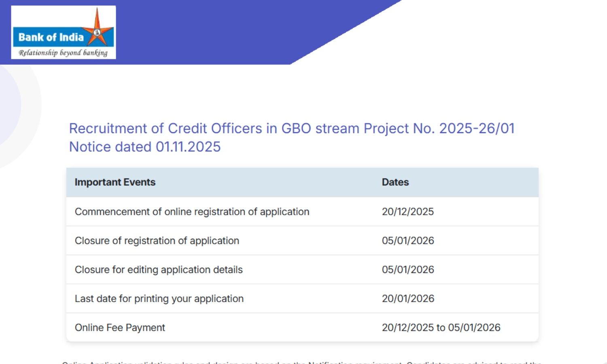Select the Commencement of online registration row label
Screen dimensions: 607x364
pyautogui.click(x=192, y=212)
